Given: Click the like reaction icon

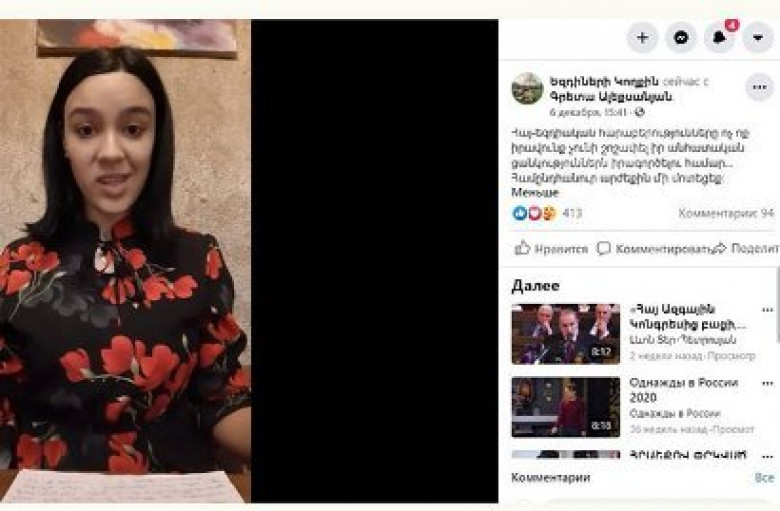Looking at the screenshot, I should (x=519, y=213).
